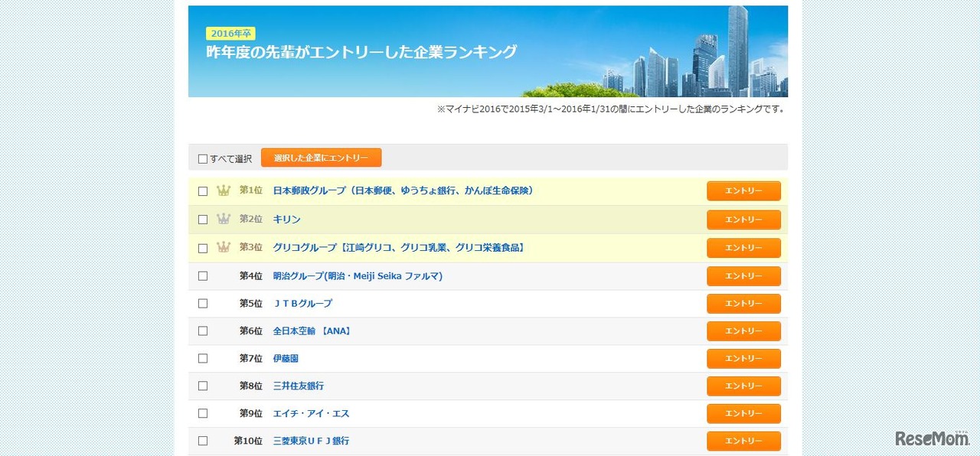Enable the すべて選択 checkbox

(x=203, y=158)
